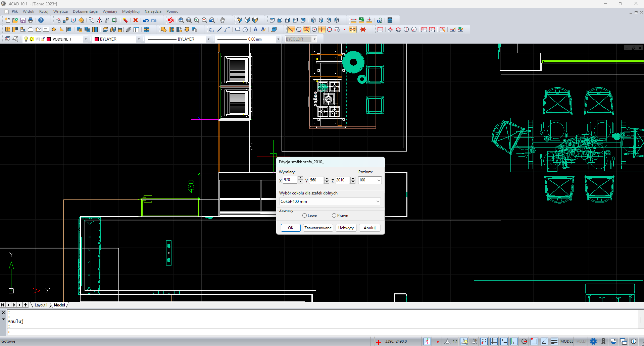Click the red X delete icon
This screenshot has width=644, height=346.
pyautogui.click(x=136, y=20)
